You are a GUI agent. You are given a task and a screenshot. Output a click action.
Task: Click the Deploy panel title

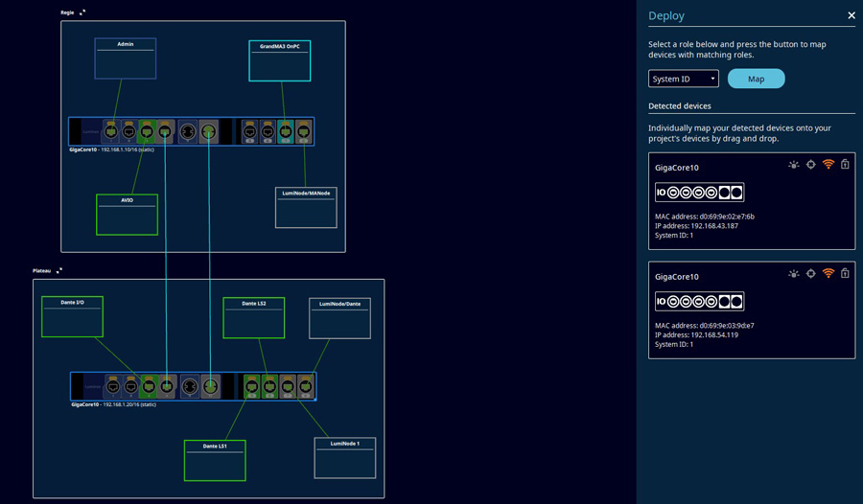(666, 16)
